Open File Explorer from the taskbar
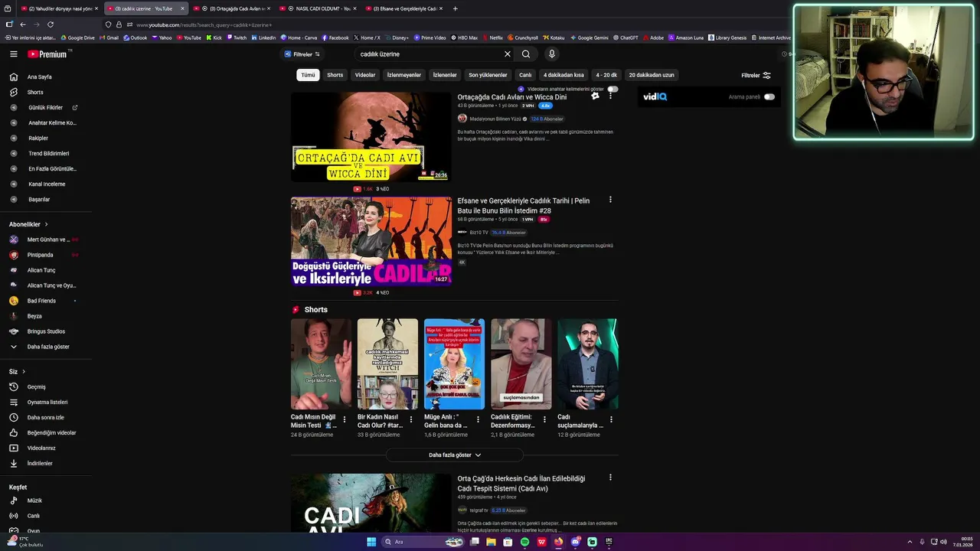The height and width of the screenshot is (551, 980). (x=491, y=542)
